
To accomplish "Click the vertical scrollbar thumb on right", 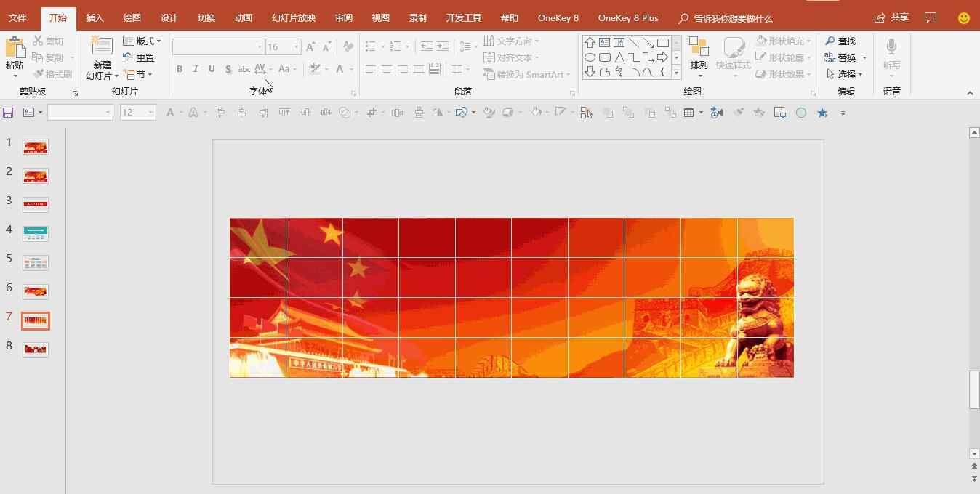I will point(974,390).
